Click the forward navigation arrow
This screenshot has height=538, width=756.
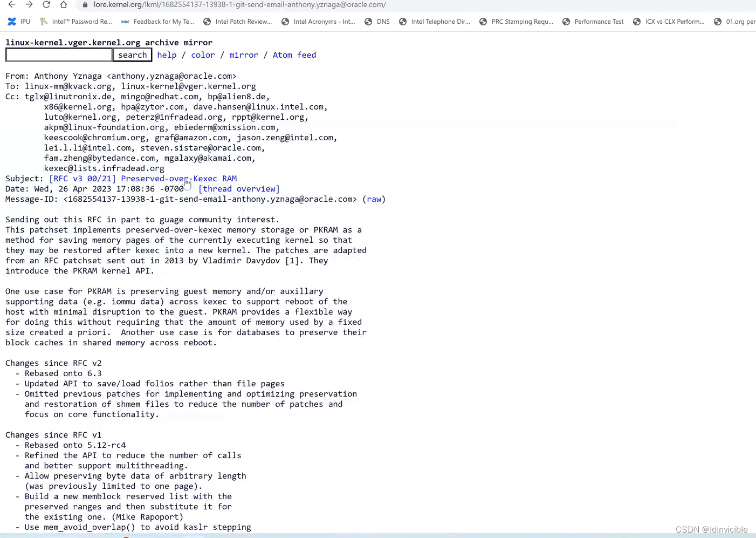pos(28,4)
